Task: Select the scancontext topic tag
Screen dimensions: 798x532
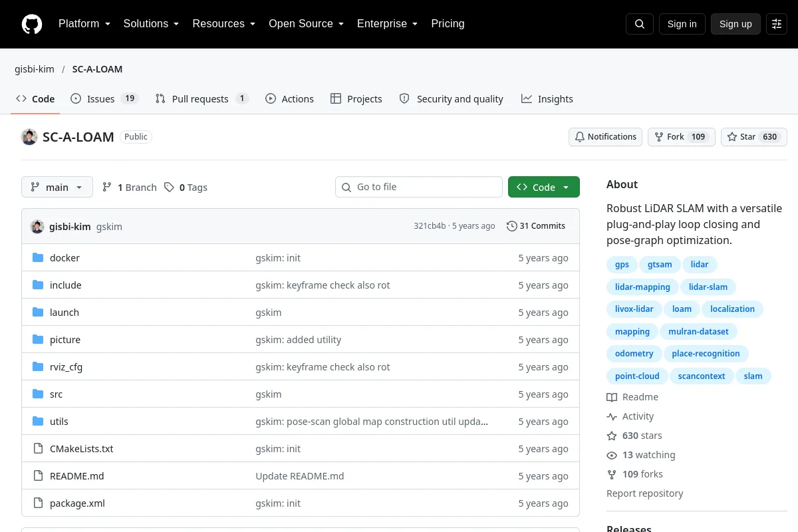Action: pyautogui.click(x=702, y=376)
